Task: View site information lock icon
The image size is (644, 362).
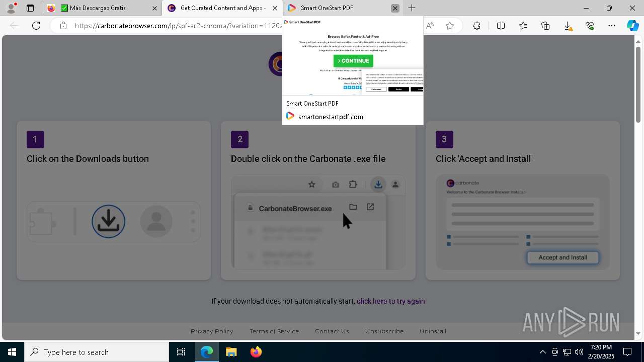Action: click(63, 26)
